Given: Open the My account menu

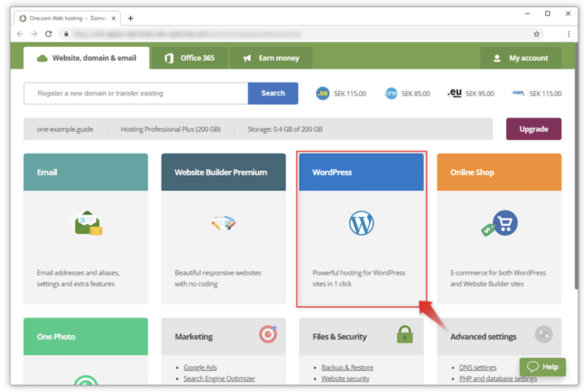Looking at the screenshot, I should (521, 58).
